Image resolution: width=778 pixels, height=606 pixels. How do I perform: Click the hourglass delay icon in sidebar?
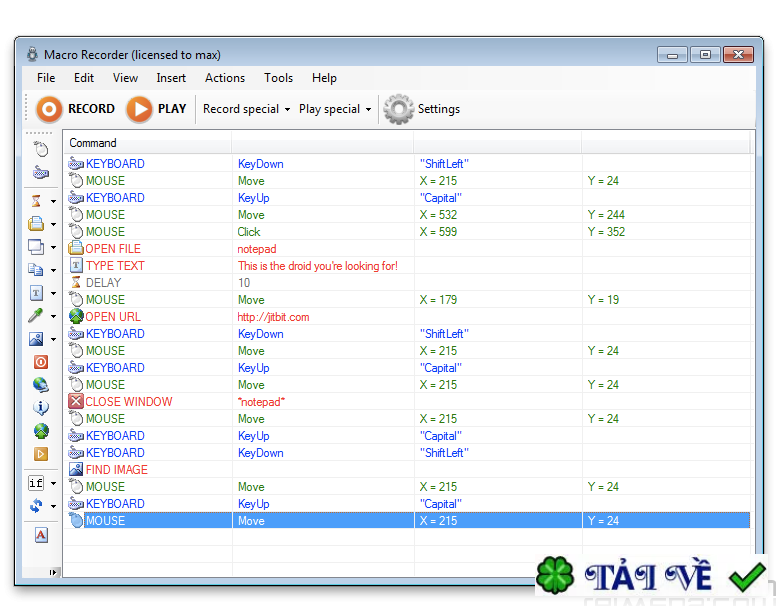point(37,201)
